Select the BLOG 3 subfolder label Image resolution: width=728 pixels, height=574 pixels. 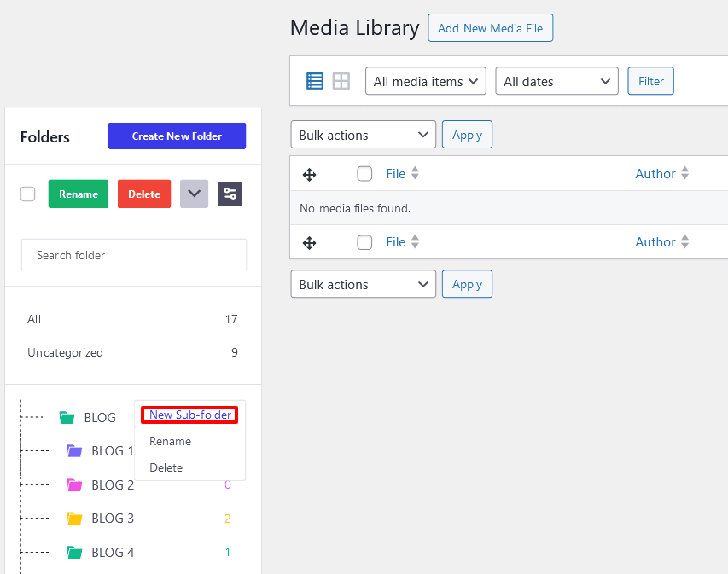(x=113, y=519)
